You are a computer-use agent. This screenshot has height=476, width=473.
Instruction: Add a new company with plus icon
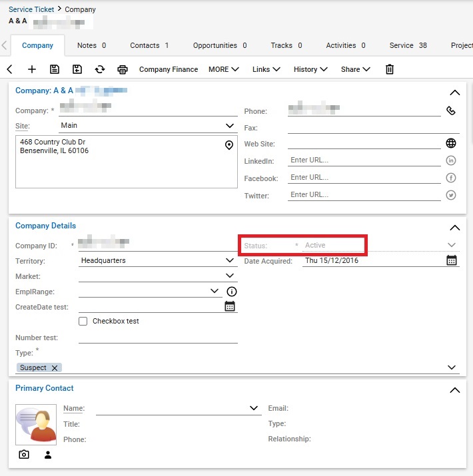point(32,69)
